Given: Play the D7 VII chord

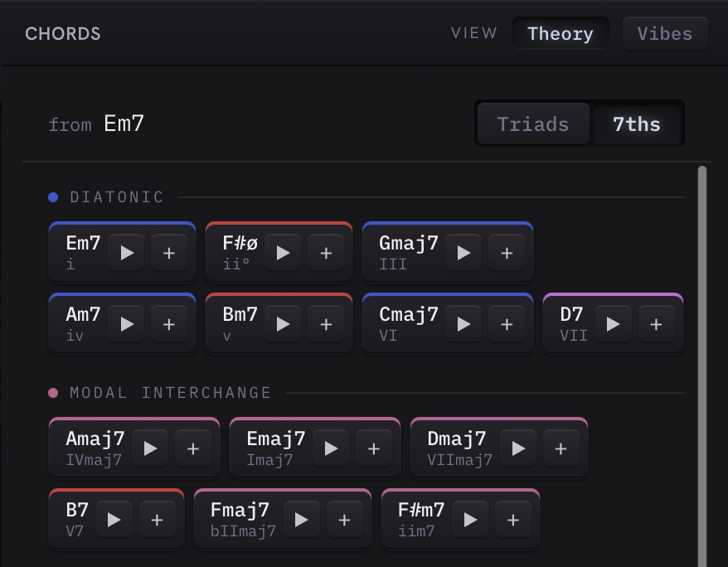Looking at the screenshot, I should (x=613, y=324).
